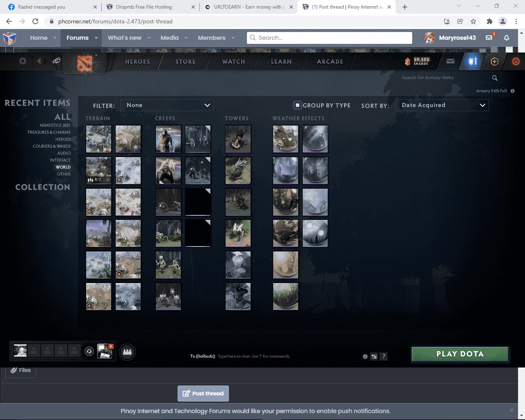Click the ALL category heading
The height and width of the screenshot is (420, 525).
point(63,117)
